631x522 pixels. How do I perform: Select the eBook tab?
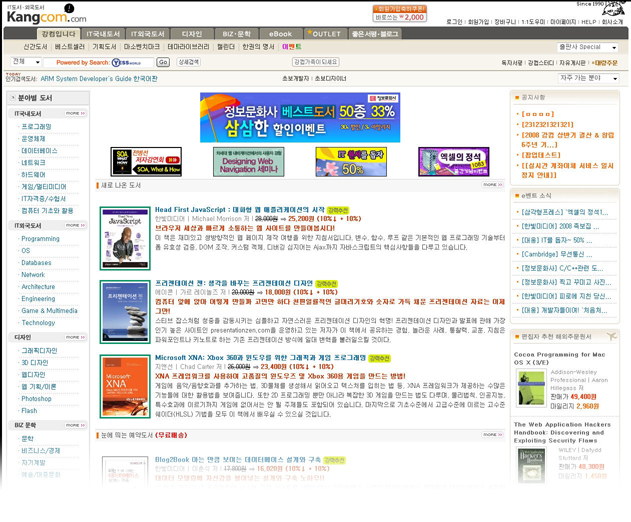280,34
